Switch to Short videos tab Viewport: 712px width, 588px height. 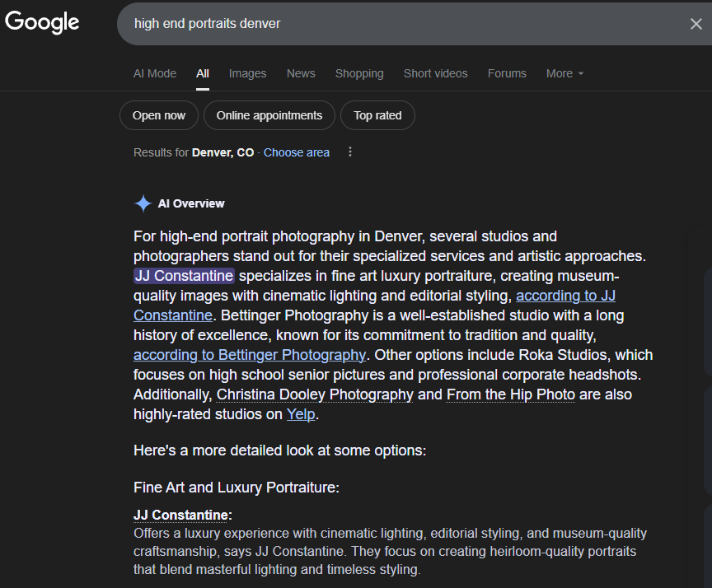click(x=435, y=73)
